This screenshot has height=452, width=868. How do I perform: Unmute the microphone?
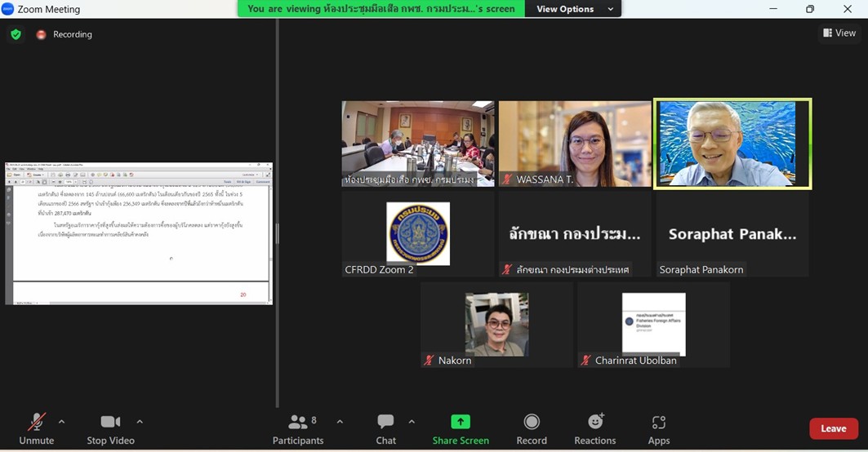pyautogui.click(x=37, y=428)
